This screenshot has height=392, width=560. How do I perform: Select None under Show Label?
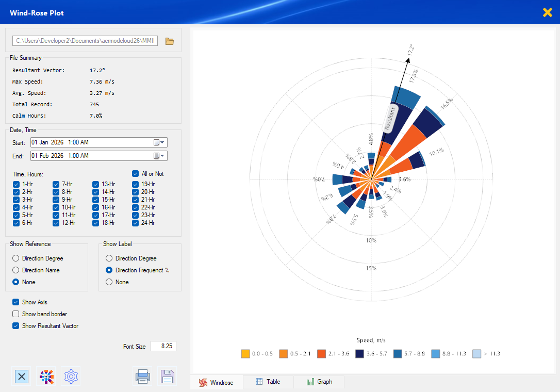click(109, 282)
